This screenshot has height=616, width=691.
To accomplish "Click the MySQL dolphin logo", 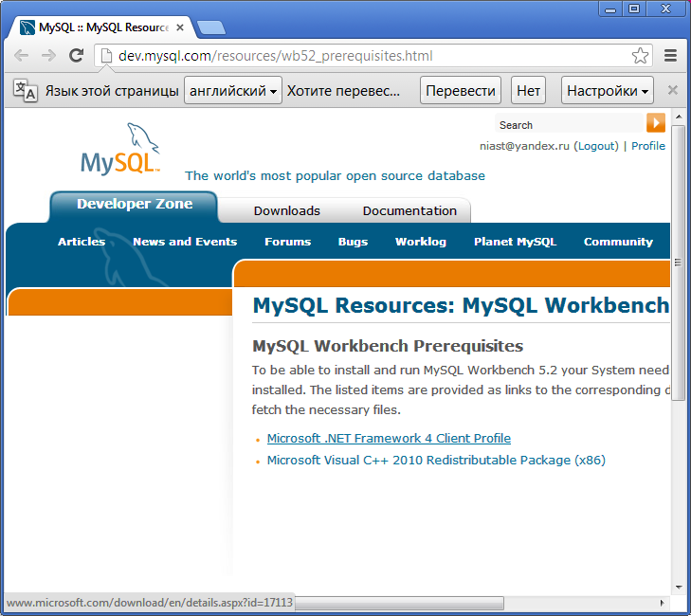I will pos(119,149).
